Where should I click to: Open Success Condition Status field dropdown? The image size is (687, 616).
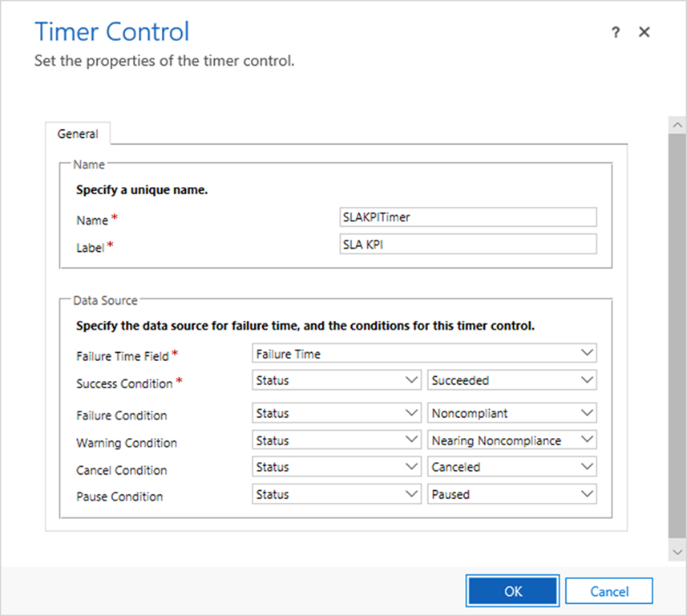[336, 380]
